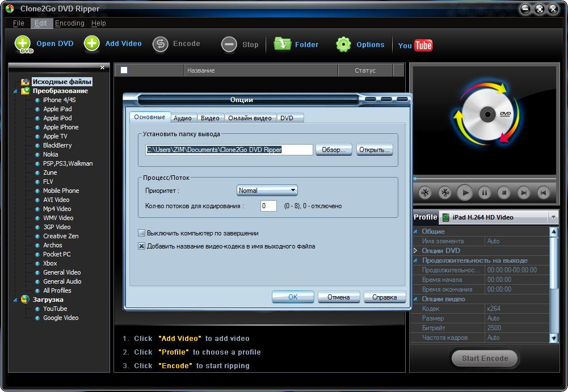This screenshot has height=392, width=568.
Task: Select the Apple iPad profile
Action: pyautogui.click(x=57, y=109)
